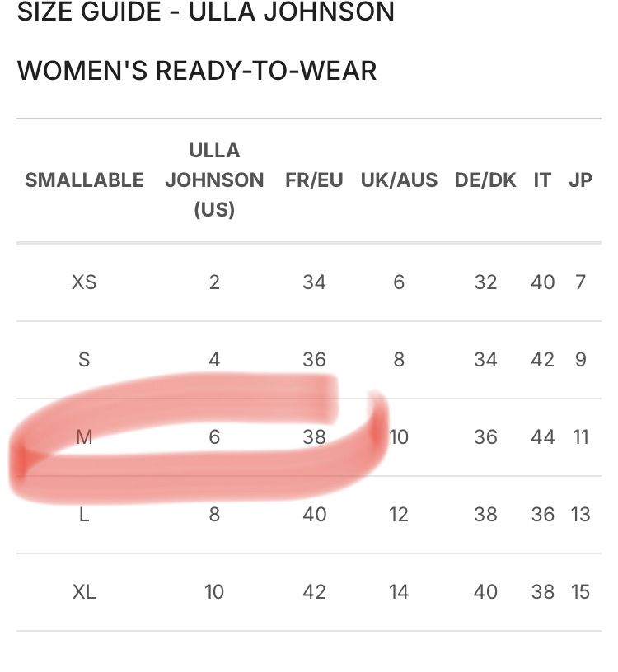Click IT value 44 in M row
Viewport: 618px width, 672px height.
click(x=542, y=437)
